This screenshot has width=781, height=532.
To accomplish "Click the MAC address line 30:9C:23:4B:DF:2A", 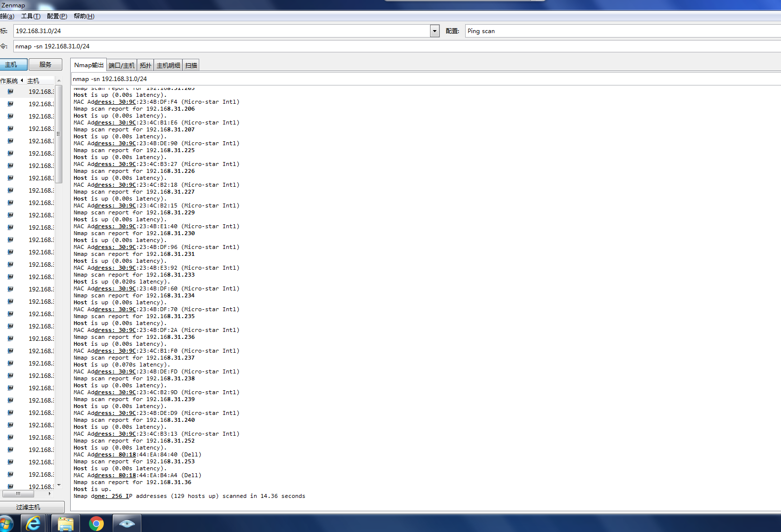I will pyautogui.click(x=156, y=330).
